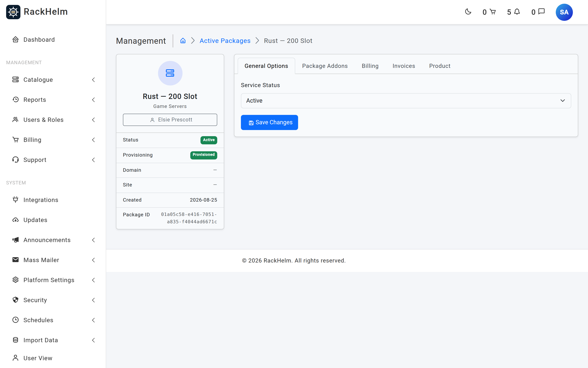The image size is (588, 368).
Task: Open the shopping cart icon
Action: pyautogui.click(x=492, y=12)
